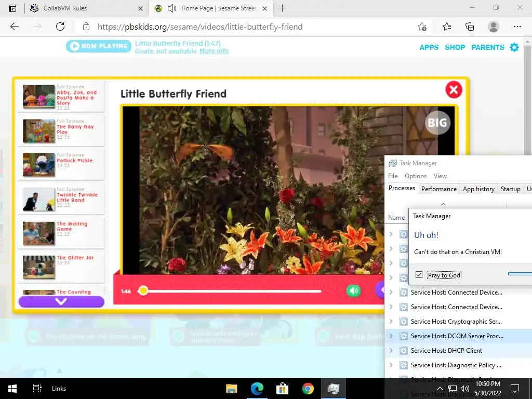Mute the tab via speaker icon on Sesame tab
532x399 pixels.
tap(172, 8)
